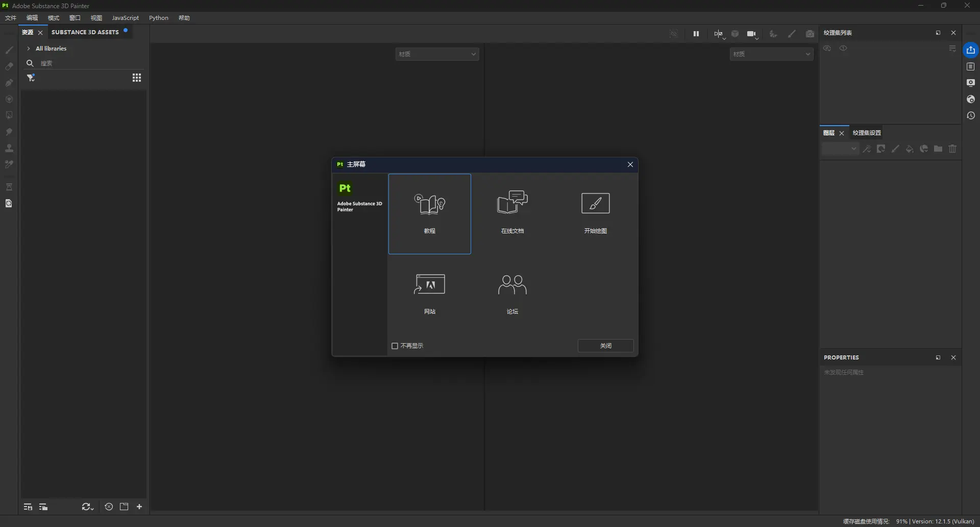Open the texture set list options icon
Viewport: 980px width, 527px height.
click(x=952, y=49)
